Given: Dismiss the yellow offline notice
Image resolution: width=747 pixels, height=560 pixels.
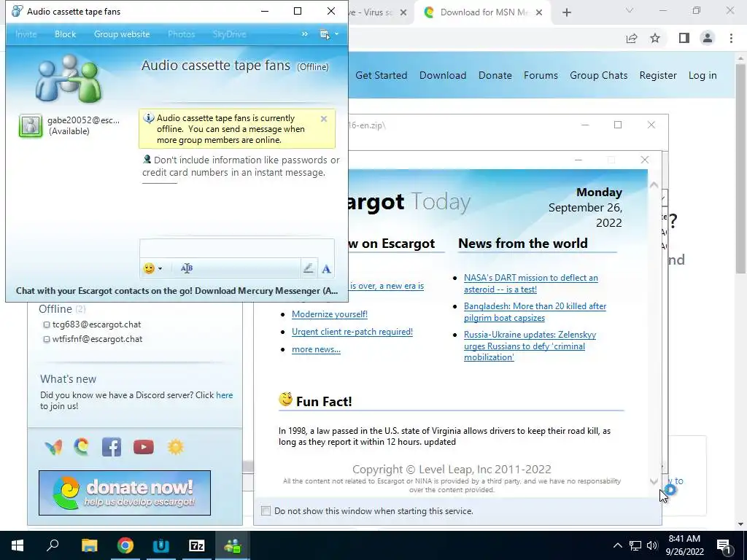Looking at the screenshot, I should click(324, 119).
